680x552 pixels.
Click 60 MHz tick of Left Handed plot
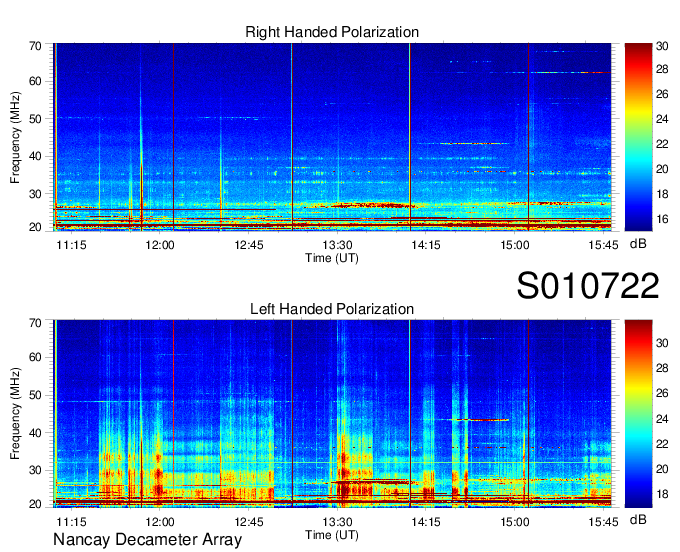click(35, 357)
